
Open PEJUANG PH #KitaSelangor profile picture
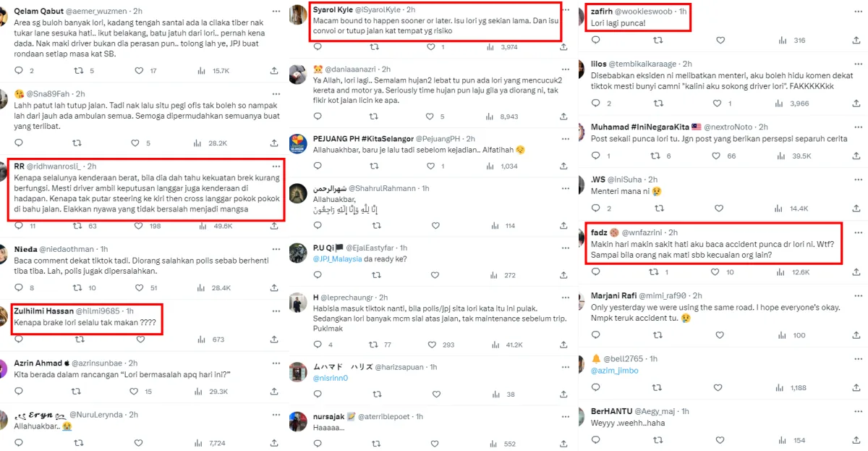(x=299, y=143)
